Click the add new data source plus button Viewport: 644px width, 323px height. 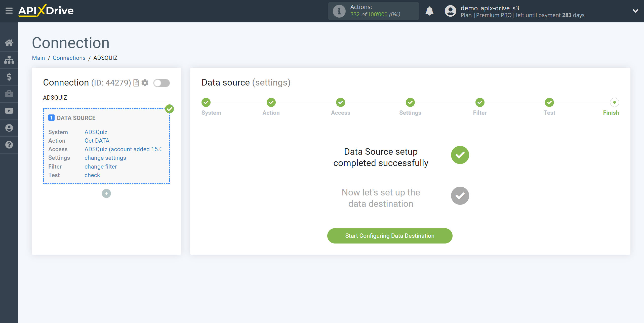click(x=106, y=194)
